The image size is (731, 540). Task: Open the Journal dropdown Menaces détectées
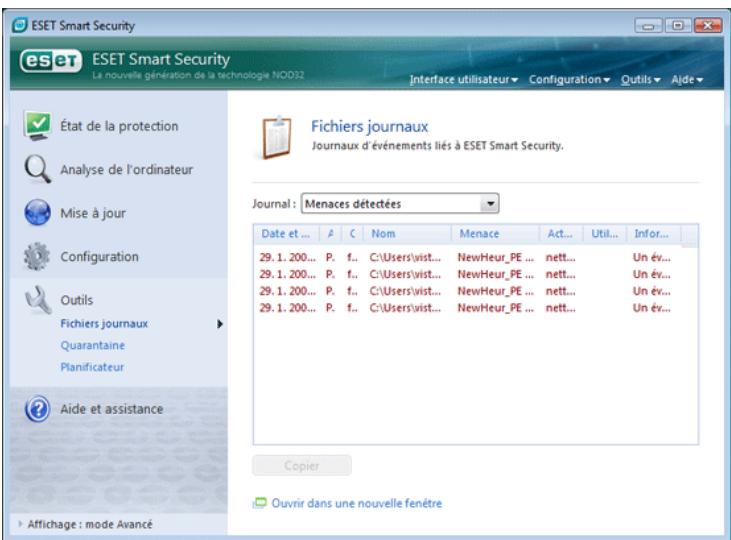400,204
